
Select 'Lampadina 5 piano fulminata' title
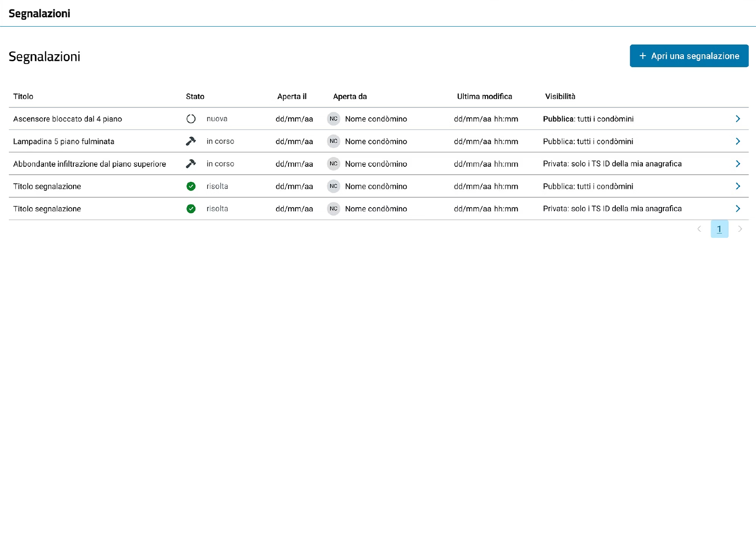tap(64, 141)
